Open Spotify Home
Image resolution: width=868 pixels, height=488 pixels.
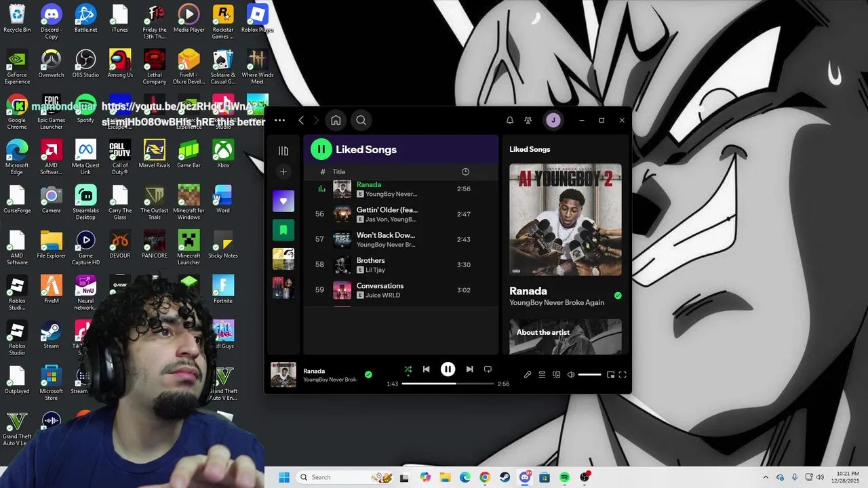[336, 121]
